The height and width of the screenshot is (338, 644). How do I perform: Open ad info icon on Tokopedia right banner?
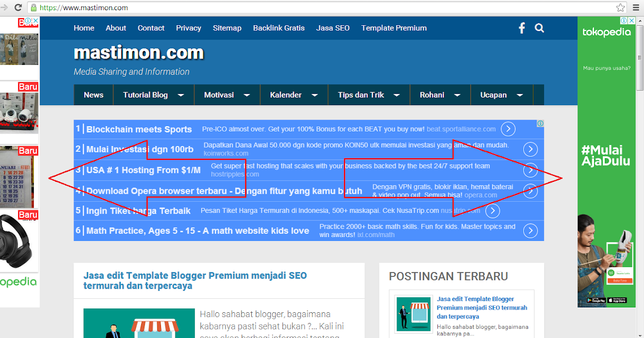[x=625, y=20]
